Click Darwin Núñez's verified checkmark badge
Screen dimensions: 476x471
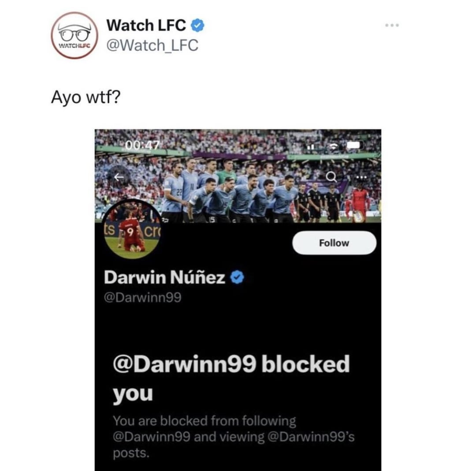[x=237, y=277]
